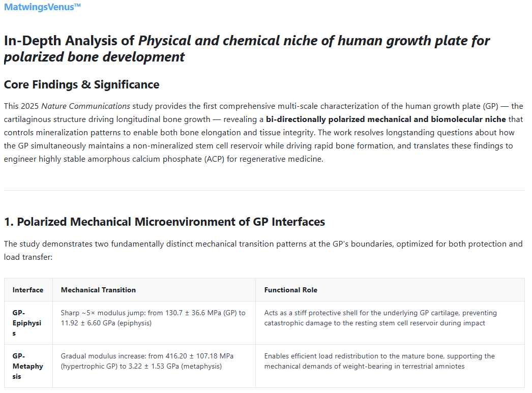Select the GP-Epiphysis row label cell
Image resolution: width=532 pixels, height=393 pixels.
[x=28, y=323]
